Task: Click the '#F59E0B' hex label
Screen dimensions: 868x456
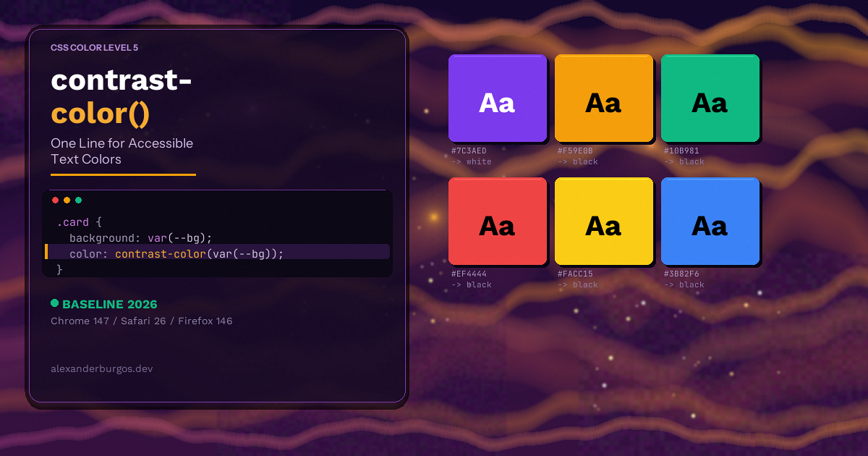Action: pos(575,151)
